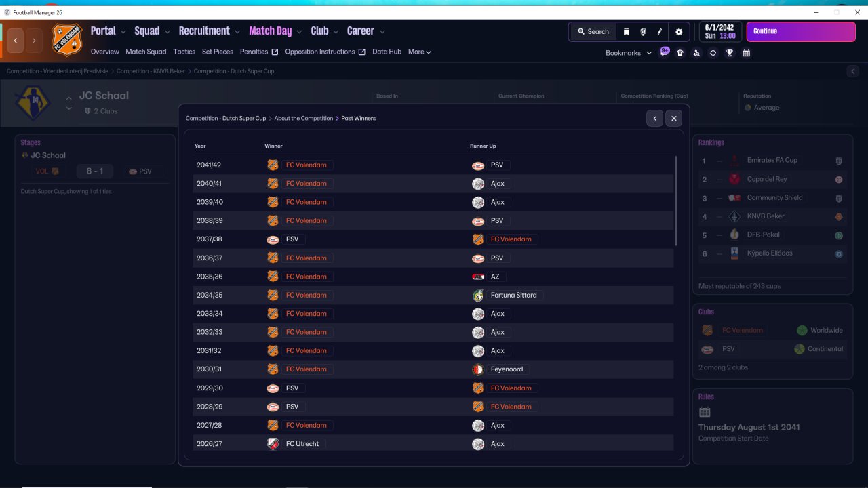Click the AZ badge in 2035/36 row
This screenshot has width=868, height=488.
tap(478, 277)
